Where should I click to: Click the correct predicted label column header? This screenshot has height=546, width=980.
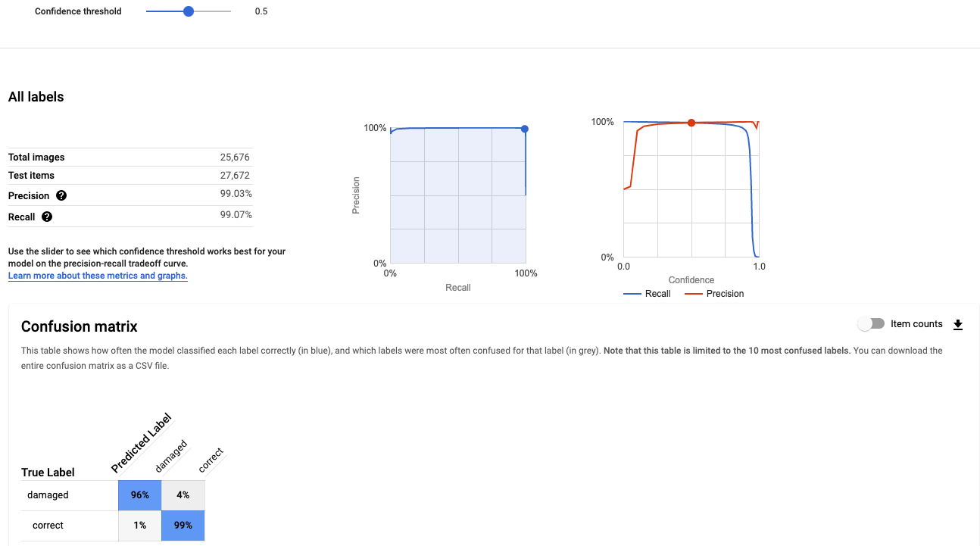click(x=211, y=460)
